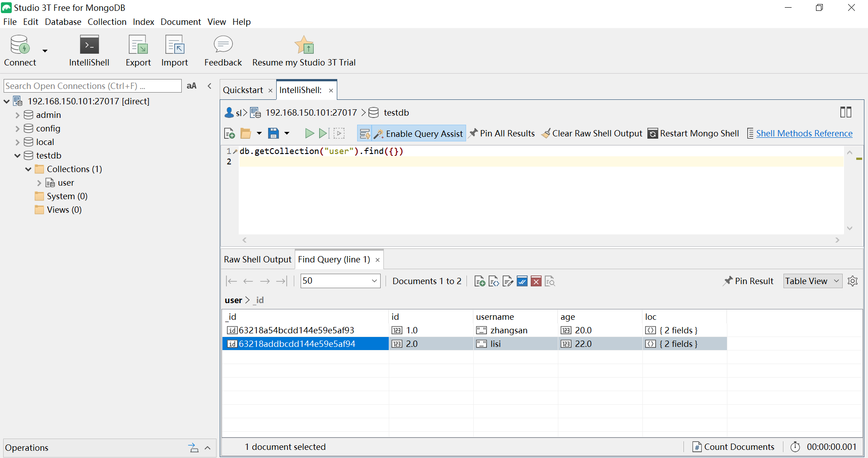The width and height of the screenshot is (868, 458).
Task: Click the Export toolbar icon
Action: point(138,45)
